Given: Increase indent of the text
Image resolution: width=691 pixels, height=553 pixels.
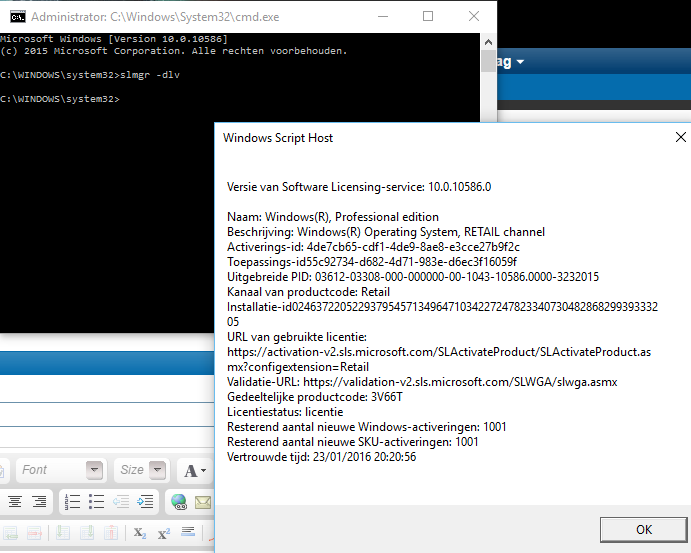Looking at the screenshot, I should click(x=146, y=502).
